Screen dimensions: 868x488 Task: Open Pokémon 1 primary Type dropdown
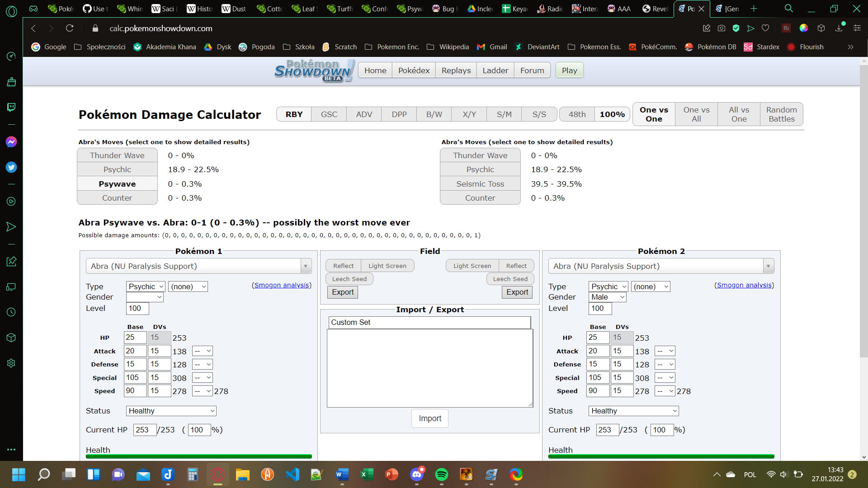pos(146,286)
